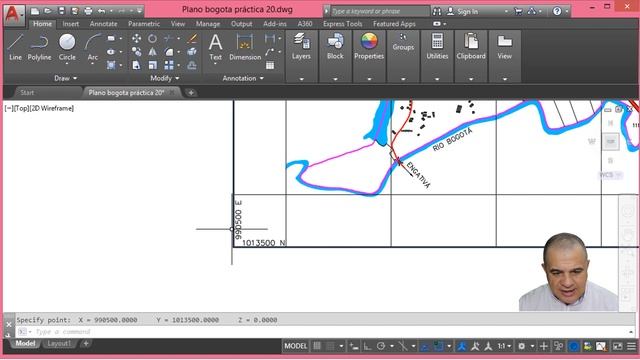
Task: Toggle 2D object snap in status bar
Action: coord(439,346)
